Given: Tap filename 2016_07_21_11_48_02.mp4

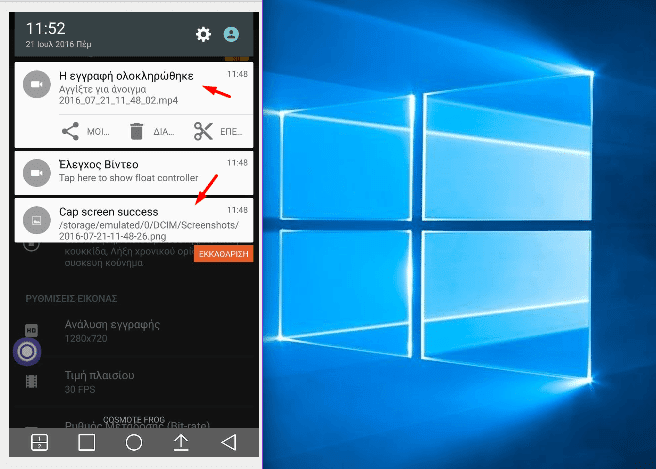Looking at the screenshot, I should 118,100.
